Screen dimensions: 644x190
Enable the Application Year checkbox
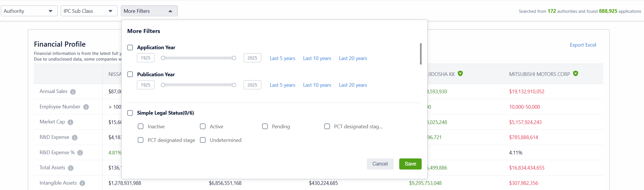(130, 48)
